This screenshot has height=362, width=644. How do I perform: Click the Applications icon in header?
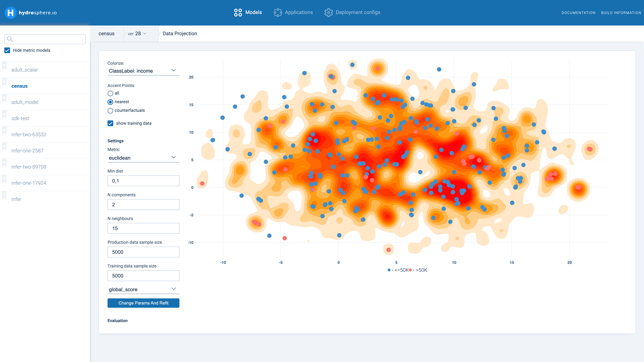pyautogui.click(x=277, y=13)
